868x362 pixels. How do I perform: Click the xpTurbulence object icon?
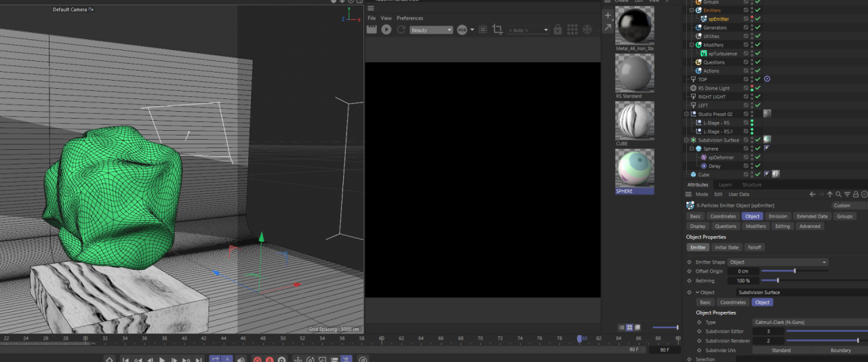[x=704, y=54]
